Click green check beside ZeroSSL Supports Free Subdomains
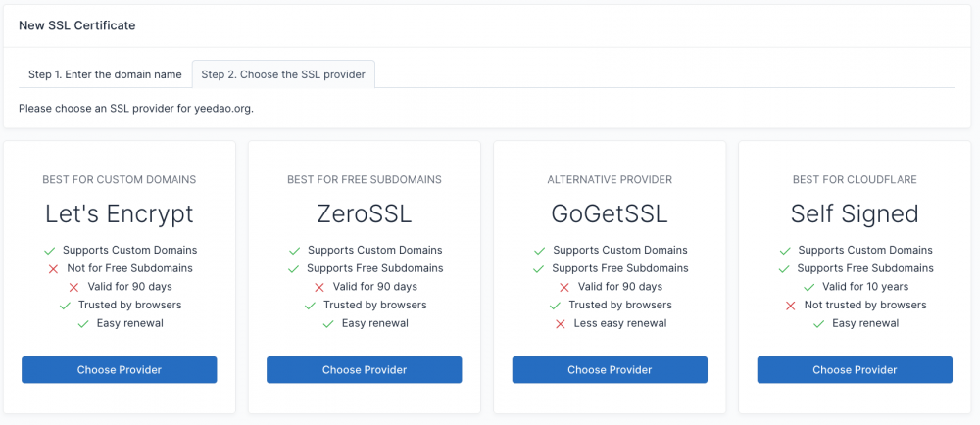 point(294,269)
